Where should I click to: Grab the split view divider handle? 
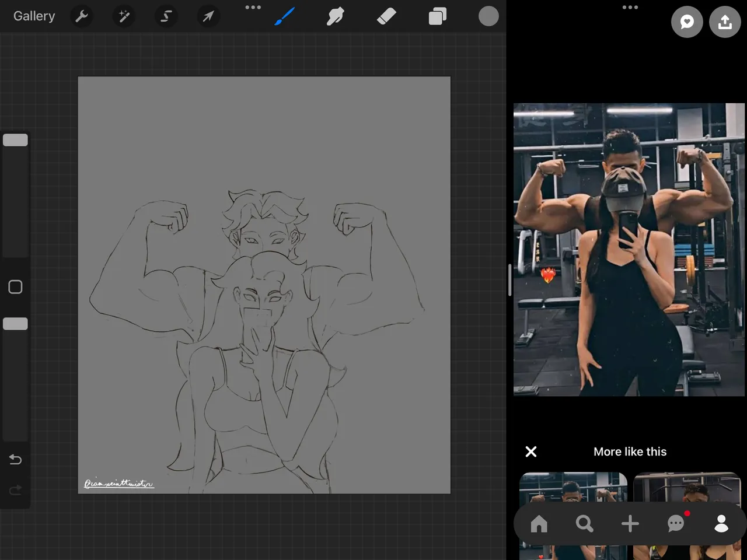(509, 280)
